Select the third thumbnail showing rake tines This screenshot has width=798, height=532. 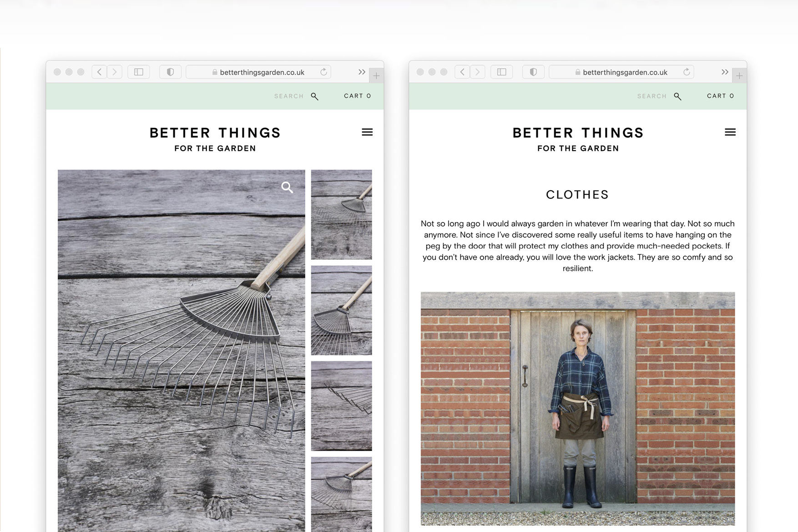pos(341,406)
